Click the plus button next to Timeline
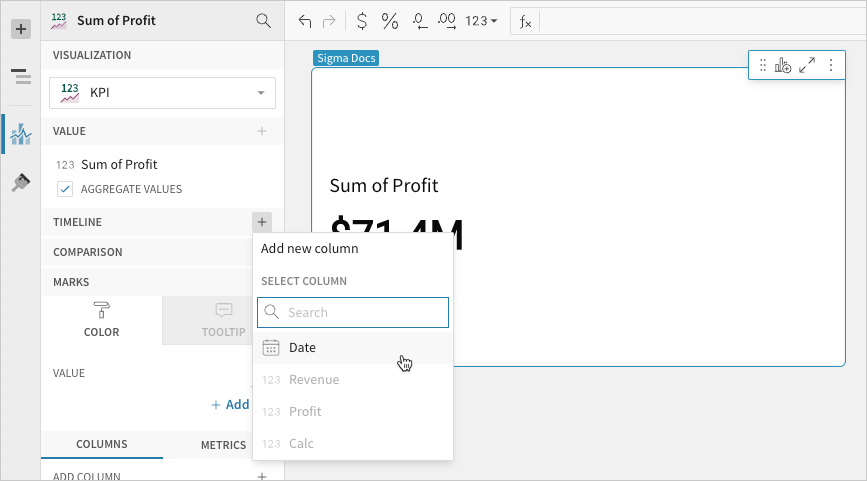The width and height of the screenshot is (867, 481). tap(261, 222)
